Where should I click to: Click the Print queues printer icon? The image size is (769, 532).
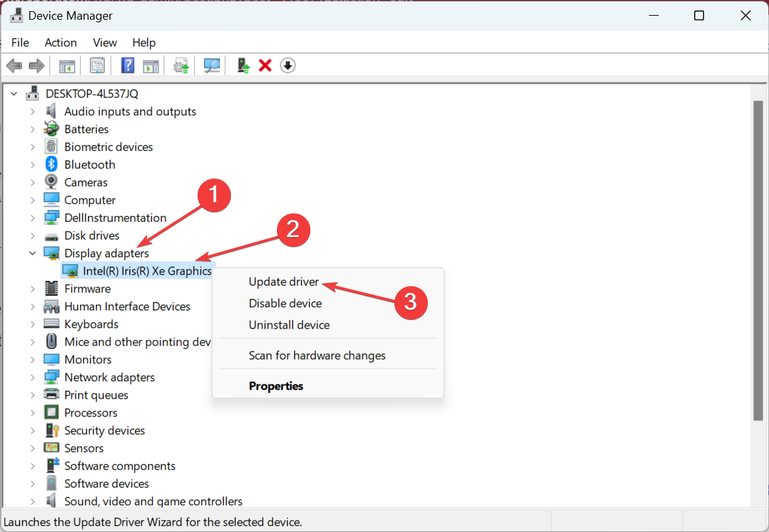click(51, 395)
